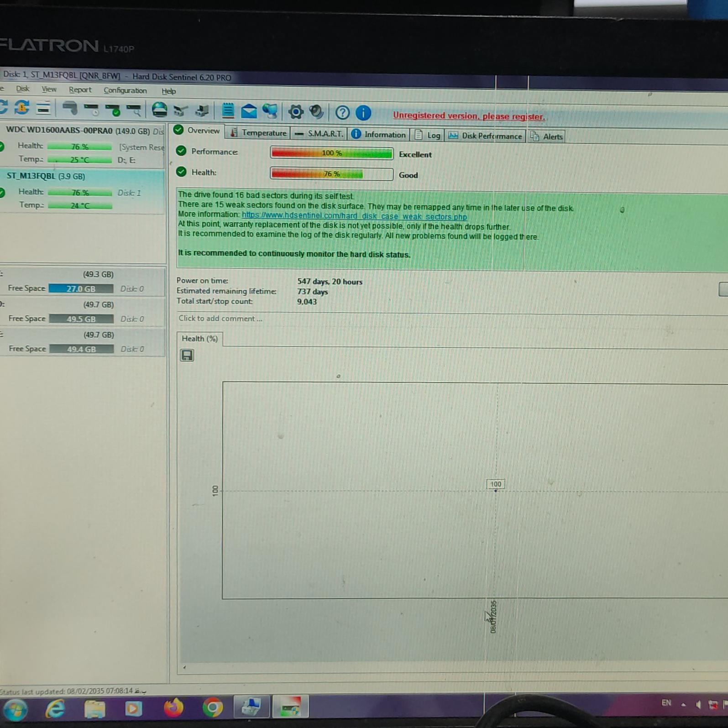Image resolution: width=728 pixels, height=728 pixels.
Task: Open the Disk Performance tab
Action: coord(486,136)
